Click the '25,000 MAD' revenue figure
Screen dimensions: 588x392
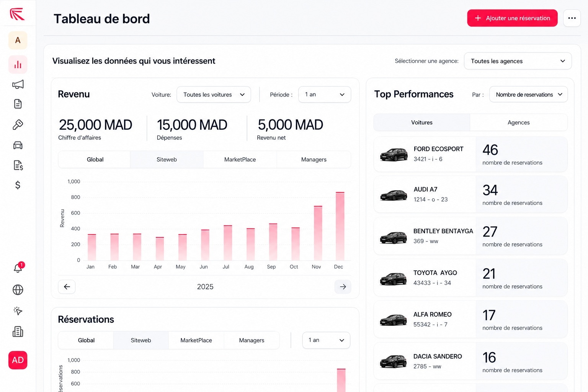pos(95,125)
